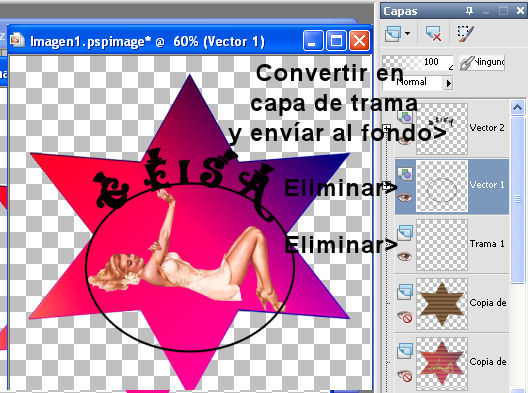Click the Vector 1 layer type icon
Screen dimensions: 528x393
tap(405, 174)
